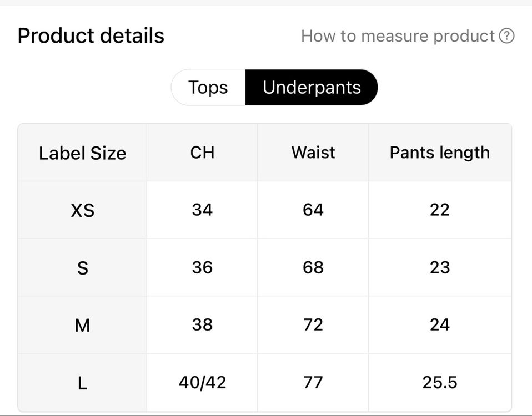This screenshot has width=532, height=416.
Task: Click the pants length 25.5 cell
Action: tap(439, 382)
